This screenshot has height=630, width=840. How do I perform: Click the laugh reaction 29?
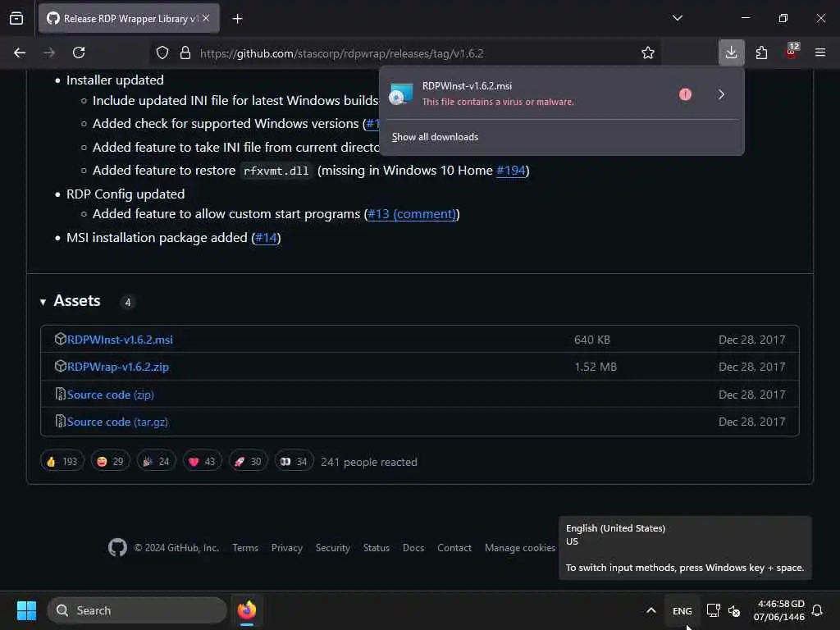[110, 462]
